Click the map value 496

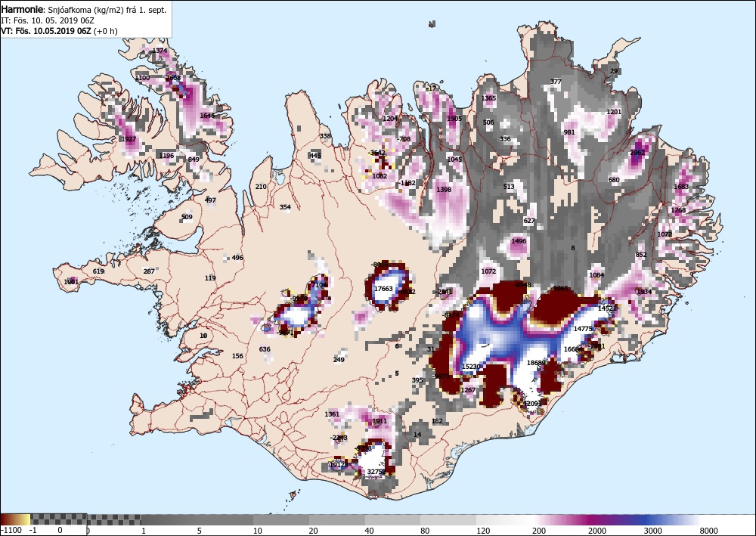[x=237, y=257]
